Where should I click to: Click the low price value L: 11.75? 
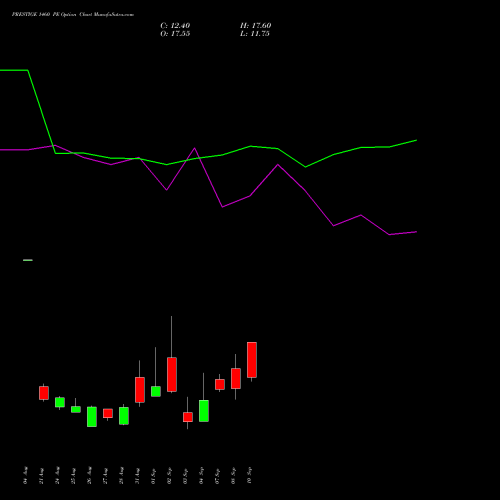coord(255,34)
